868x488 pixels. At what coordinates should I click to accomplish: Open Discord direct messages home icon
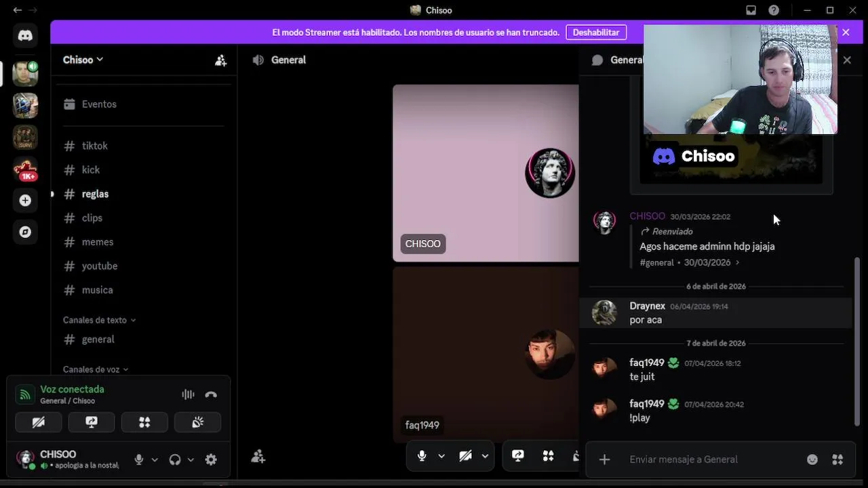(x=25, y=35)
